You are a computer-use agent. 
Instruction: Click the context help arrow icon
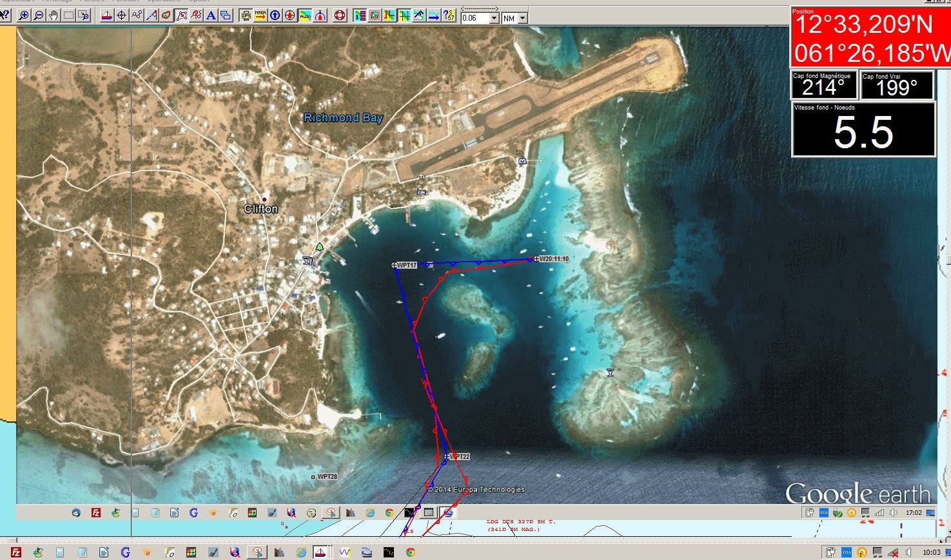(5, 16)
